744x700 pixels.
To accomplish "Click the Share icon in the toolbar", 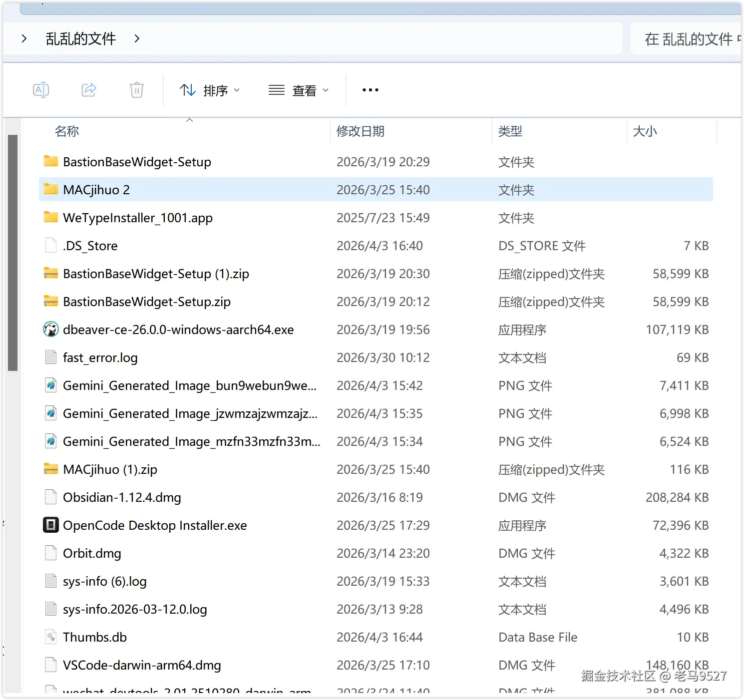I will (89, 90).
